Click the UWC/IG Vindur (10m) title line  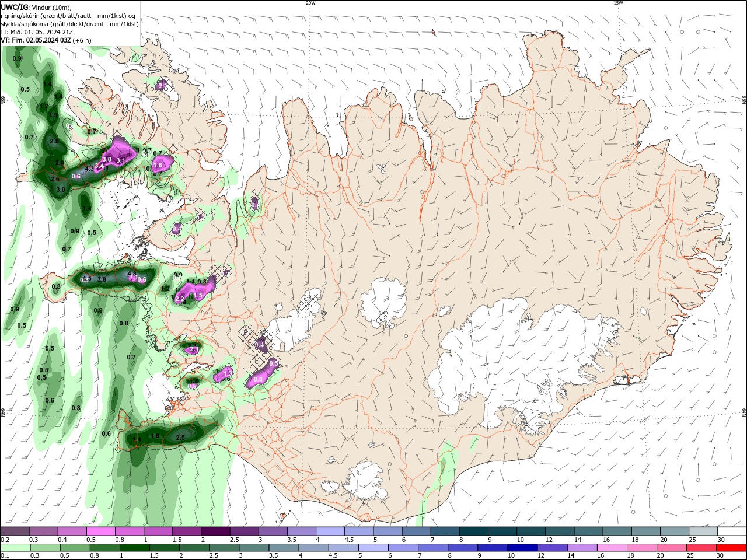point(36,7)
